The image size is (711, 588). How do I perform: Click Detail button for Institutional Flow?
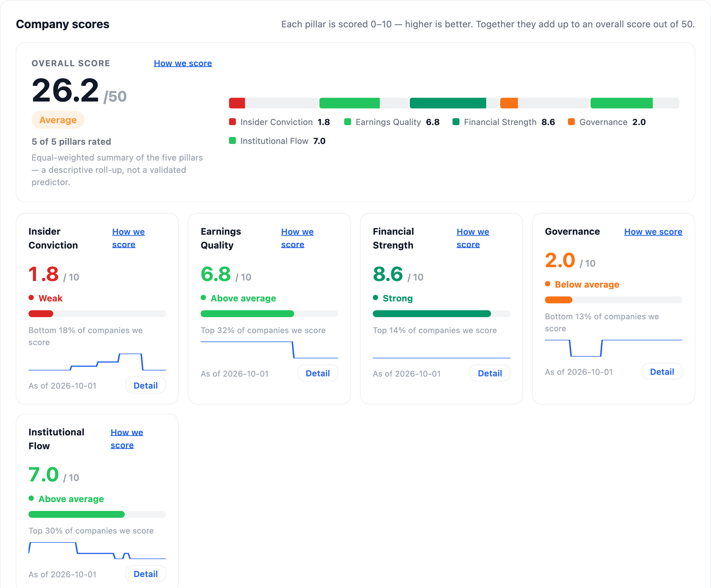click(145, 574)
